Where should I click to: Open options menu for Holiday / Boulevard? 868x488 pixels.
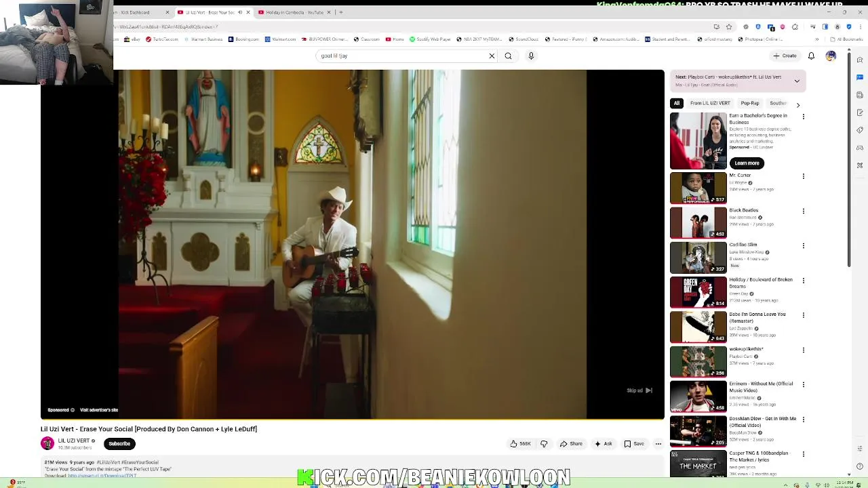pyautogui.click(x=804, y=281)
